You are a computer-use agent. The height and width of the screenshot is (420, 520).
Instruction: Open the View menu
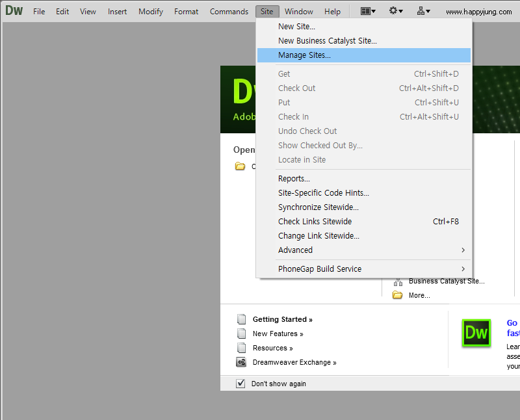click(x=88, y=12)
